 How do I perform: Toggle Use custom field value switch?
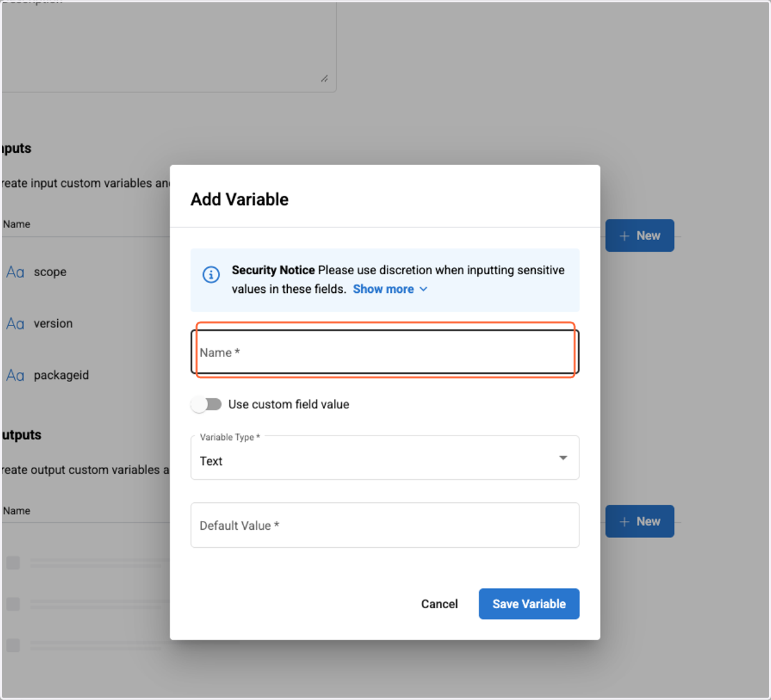tap(206, 404)
